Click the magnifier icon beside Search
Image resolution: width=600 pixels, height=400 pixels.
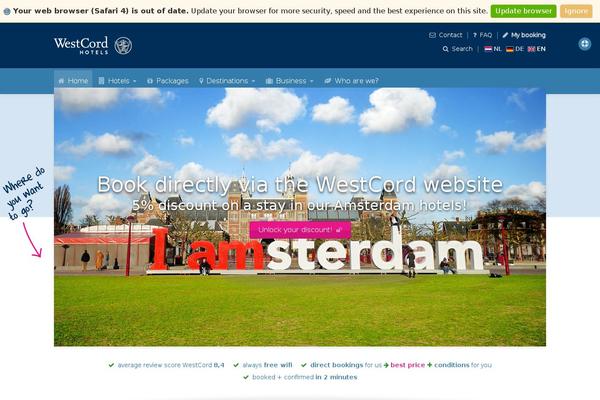coord(445,49)
